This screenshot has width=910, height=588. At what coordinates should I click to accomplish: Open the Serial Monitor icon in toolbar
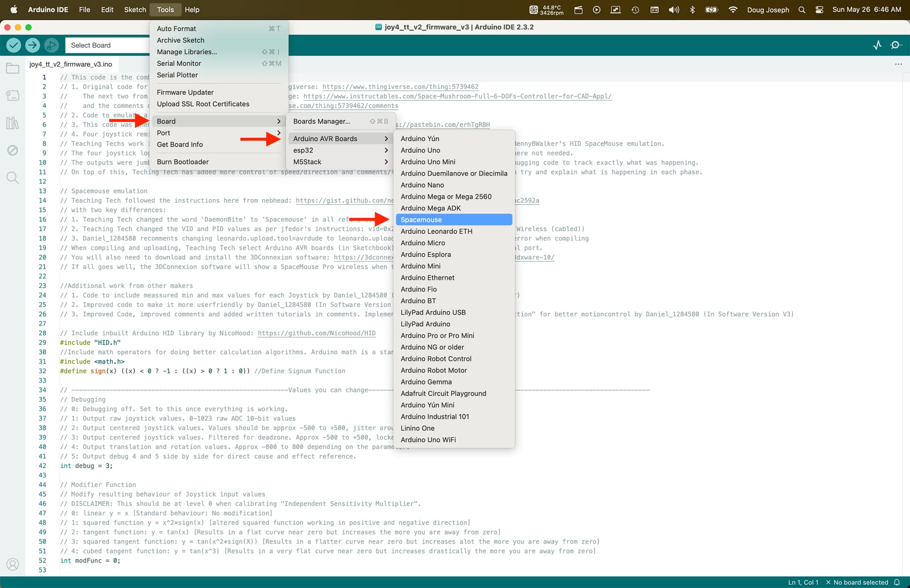(x=896, y=45)
